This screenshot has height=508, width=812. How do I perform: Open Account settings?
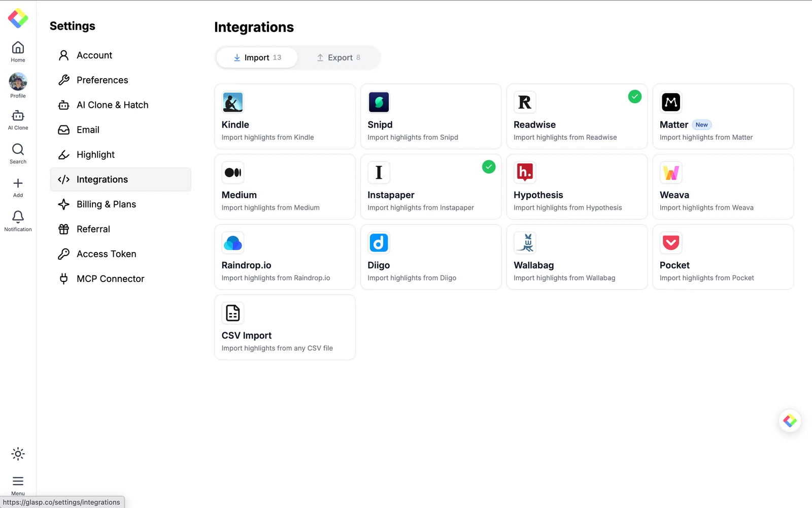121,55
